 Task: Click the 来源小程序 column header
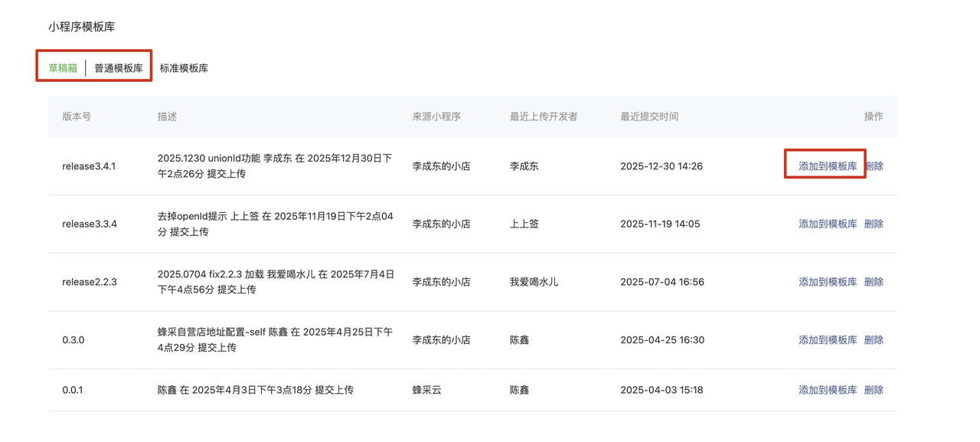click(436, 116)
